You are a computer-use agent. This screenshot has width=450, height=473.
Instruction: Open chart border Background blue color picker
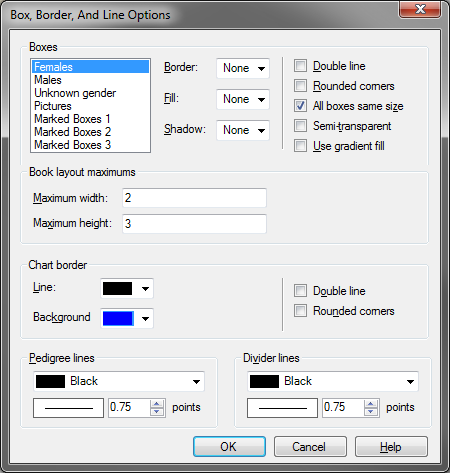(x=127, y=318)
